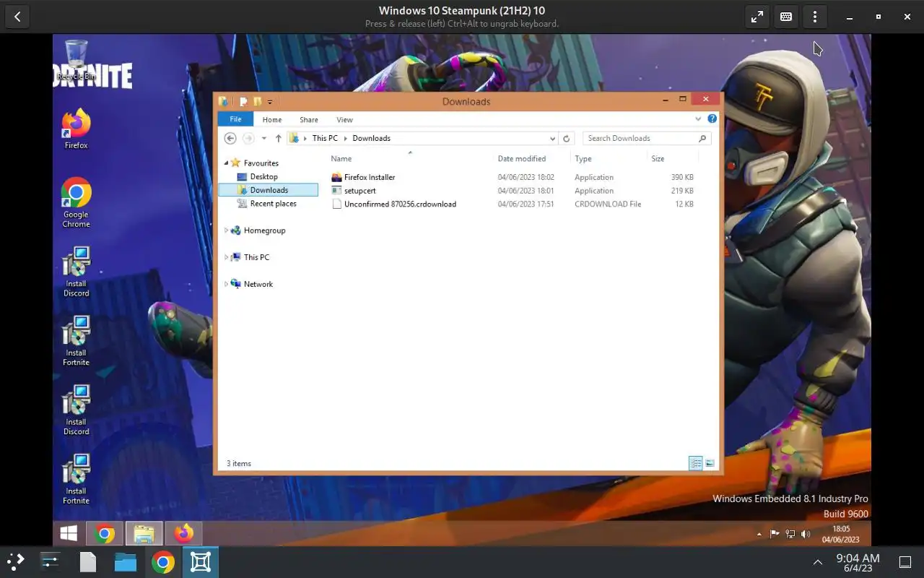This screenshot has height=578, width=924.
Task: Click the Action Center flag tray icon
Action: coord(775,534)
